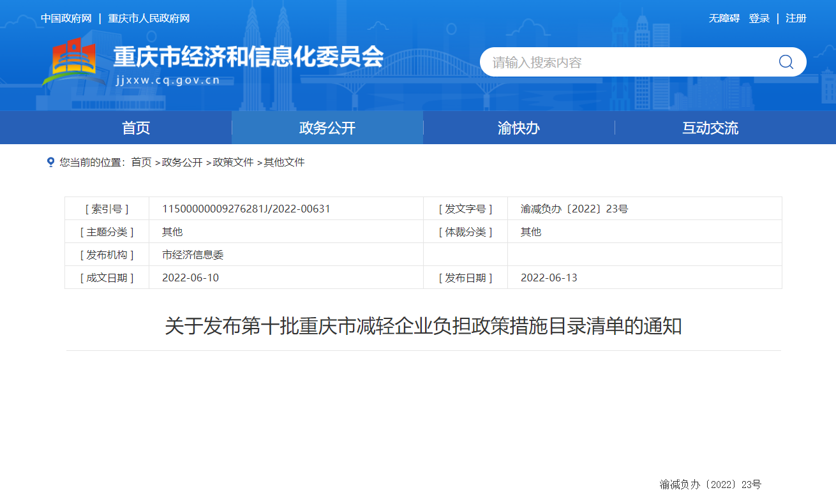The height and width of the screenshot is (504, 836).
Task: Click 其他文件 in the breadcrumb
Action: coord(284,162)
